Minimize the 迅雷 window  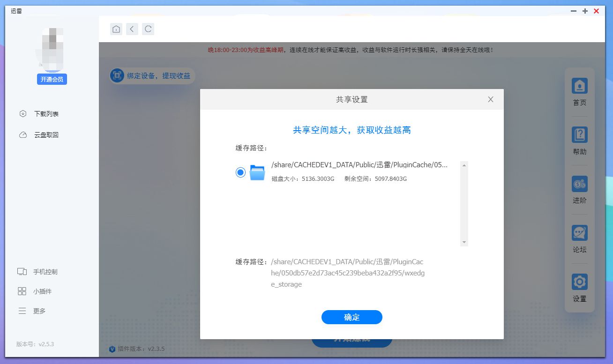(574, 11)
